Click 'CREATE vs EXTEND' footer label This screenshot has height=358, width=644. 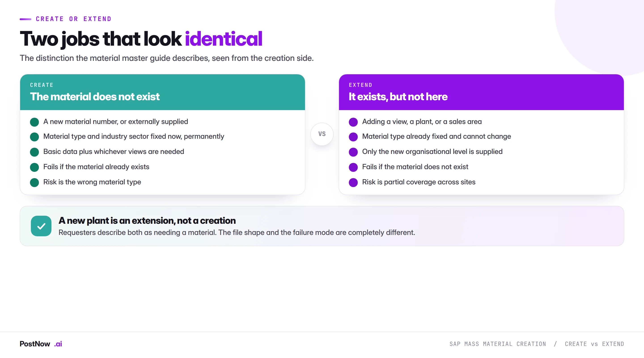click(x=595, y=344)
